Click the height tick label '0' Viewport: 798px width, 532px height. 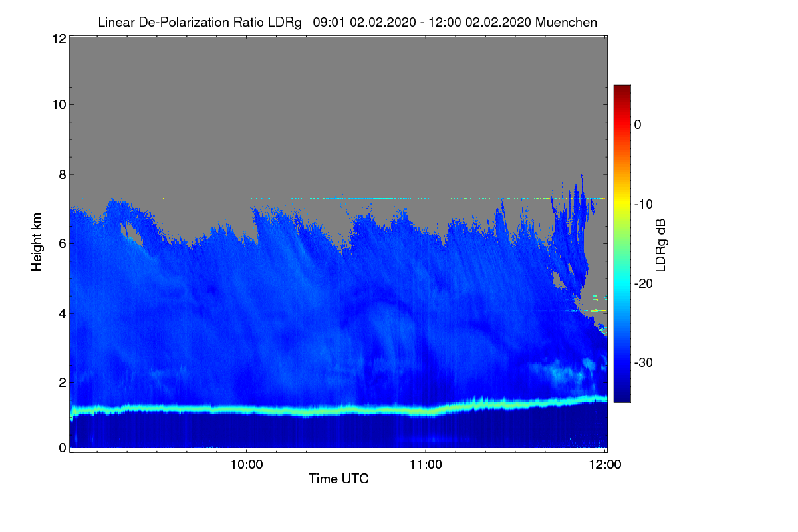[x=61, y=448]
